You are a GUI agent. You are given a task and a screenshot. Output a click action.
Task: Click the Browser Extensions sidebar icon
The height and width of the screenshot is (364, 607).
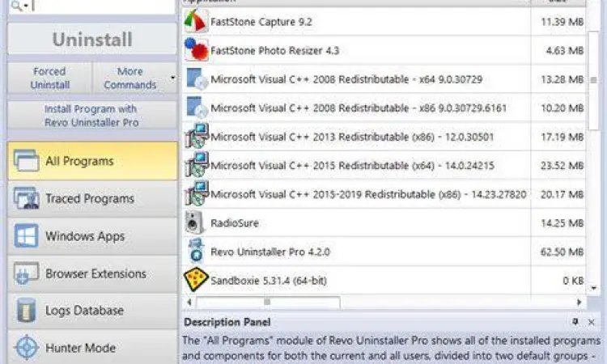point(27,273)
